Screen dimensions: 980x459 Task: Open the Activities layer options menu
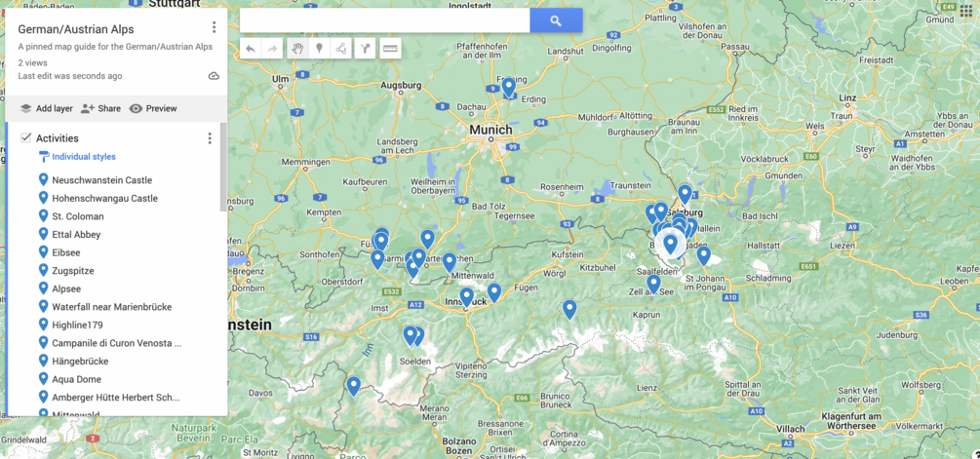coord(210,138)
